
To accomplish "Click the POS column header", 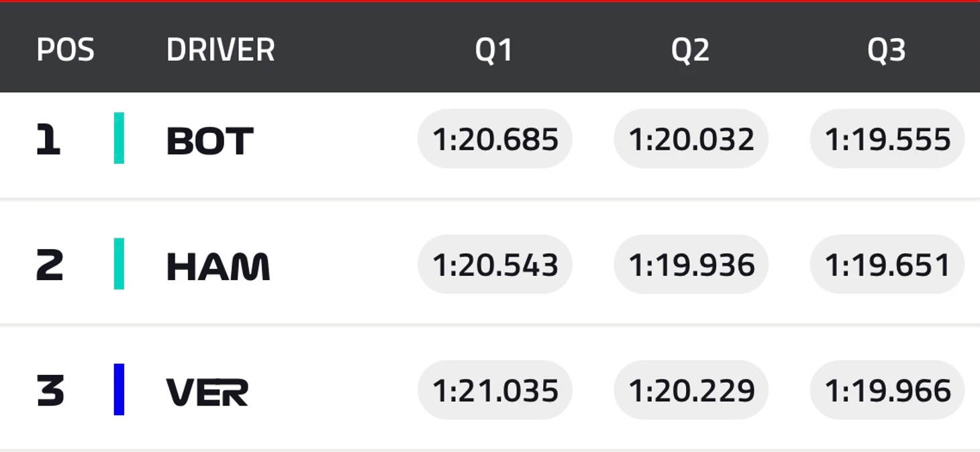I will point(65,50).
